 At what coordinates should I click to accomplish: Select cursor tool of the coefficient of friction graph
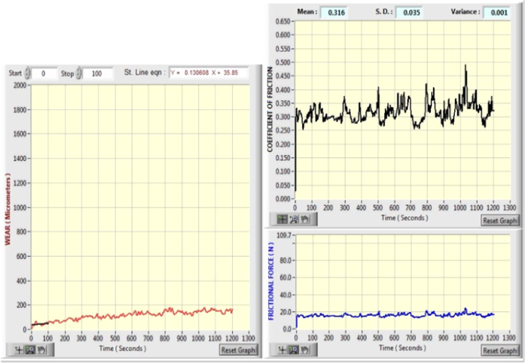tap(282, 219)
